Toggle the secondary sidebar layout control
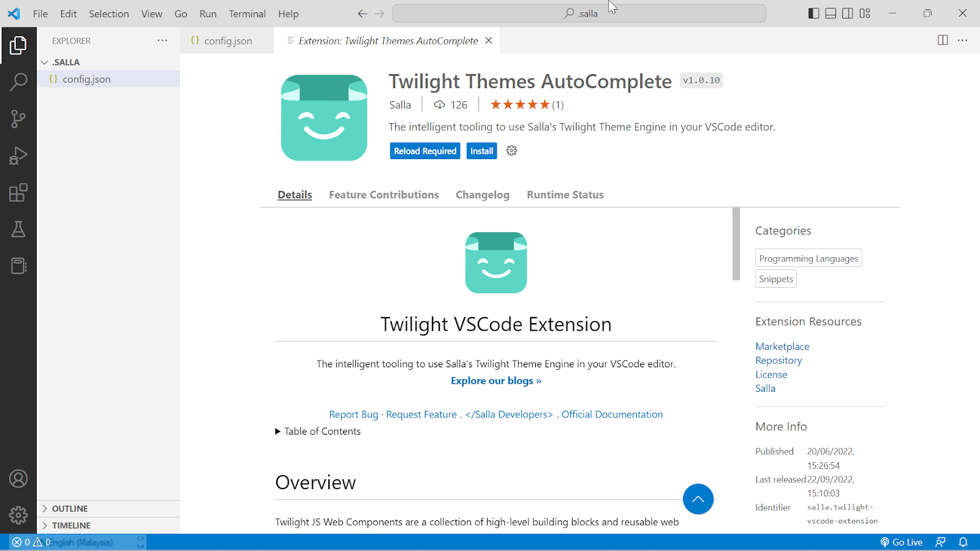980x551 pixels. [847, 13]
